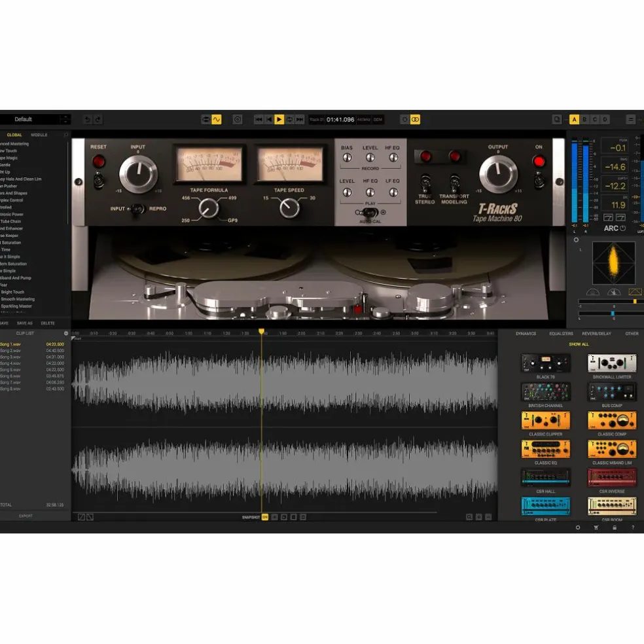Flip the TRUE STEREO toggle switch
Screen dimensions: 644x644
[425, 184]
